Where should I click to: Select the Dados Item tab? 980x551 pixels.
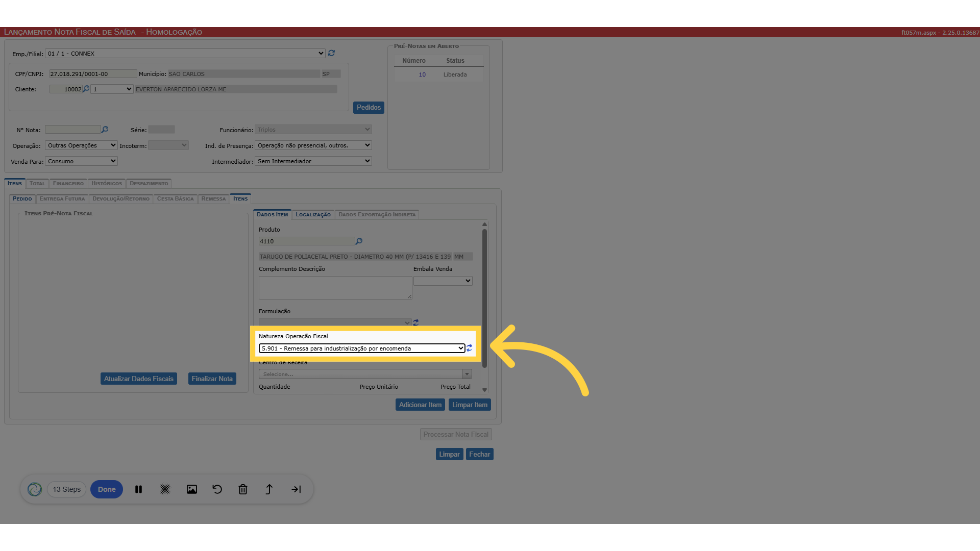point(272,214)
